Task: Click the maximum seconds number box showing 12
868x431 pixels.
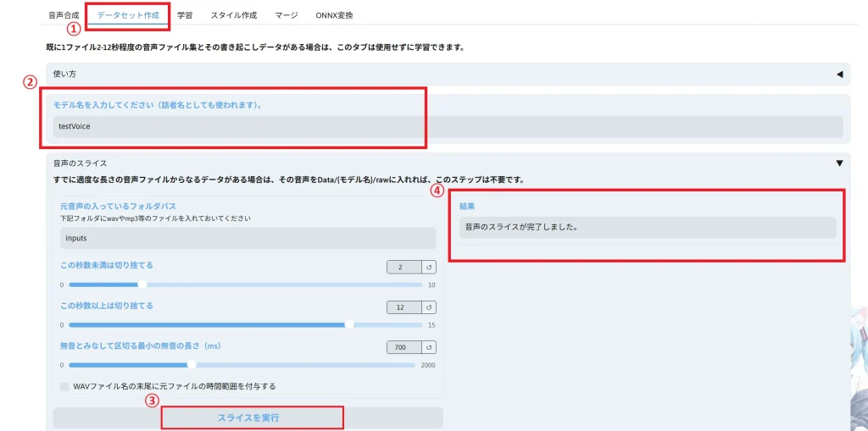Action: point(403,307)
